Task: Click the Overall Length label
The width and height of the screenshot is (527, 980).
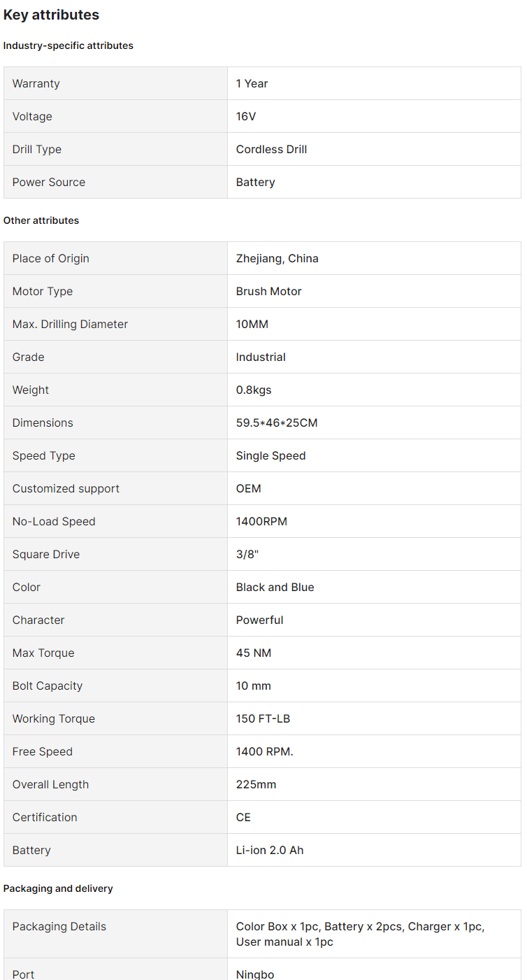Action: coord(50,784)
